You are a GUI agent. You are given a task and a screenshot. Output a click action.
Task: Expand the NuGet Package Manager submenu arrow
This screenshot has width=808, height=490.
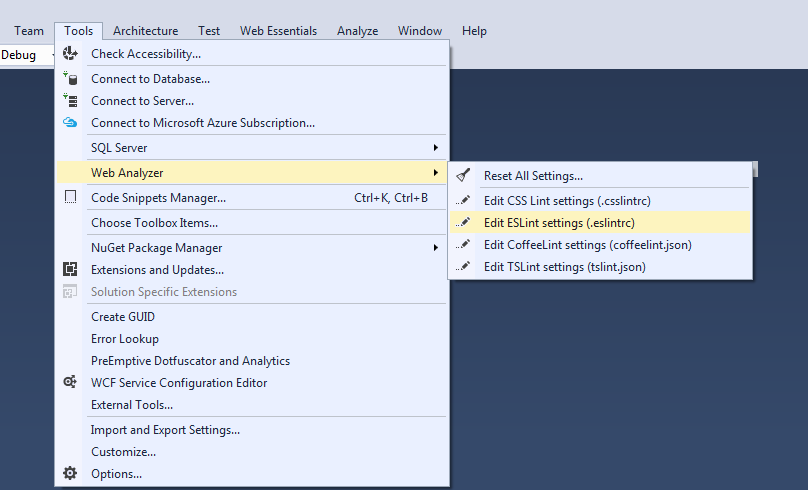[x=436, y=247]
